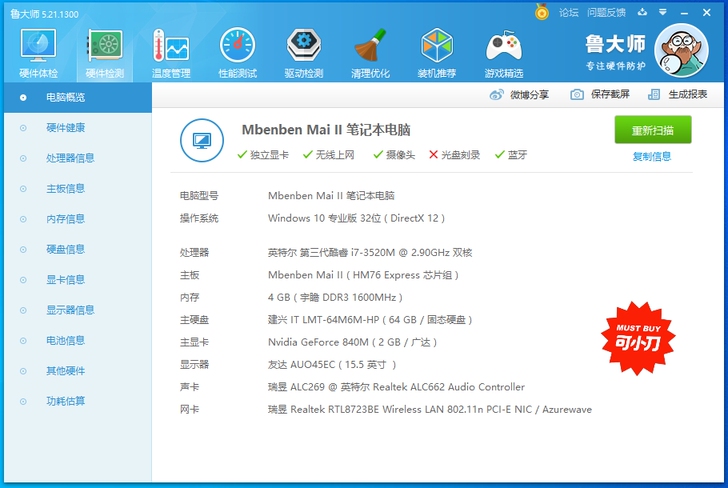Screen dimensions: 728x488
Task: Click the AUO45EC display value
Action: 332,364
